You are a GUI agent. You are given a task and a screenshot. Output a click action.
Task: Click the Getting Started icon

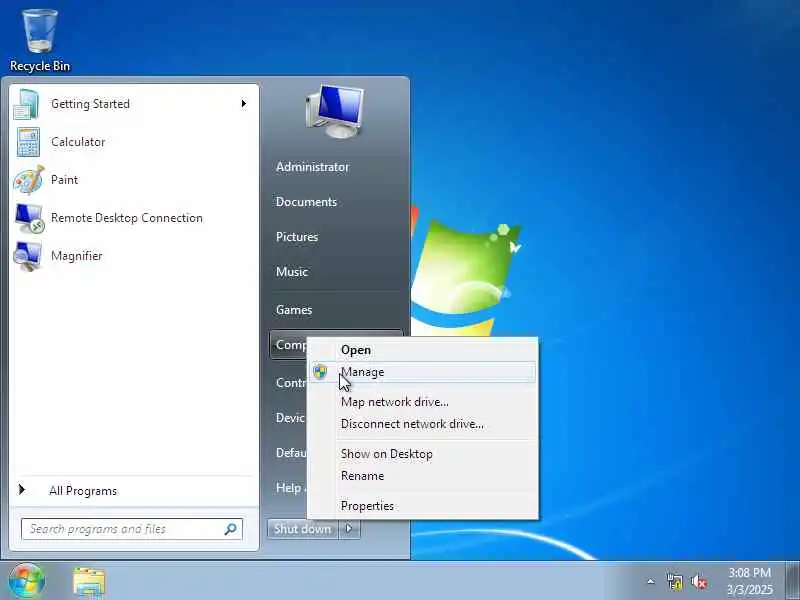pos(27,104)
